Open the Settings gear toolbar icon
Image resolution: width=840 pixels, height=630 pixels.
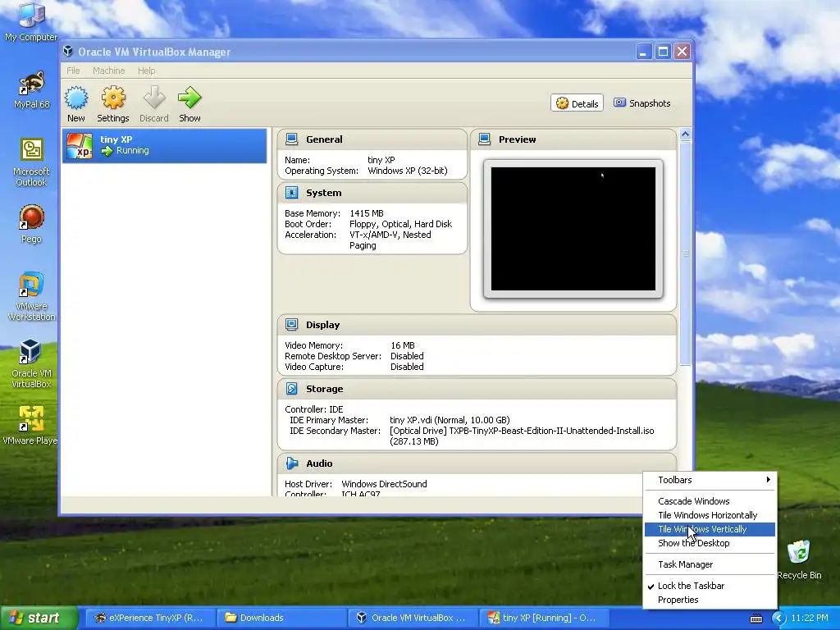tap(113, 98)
